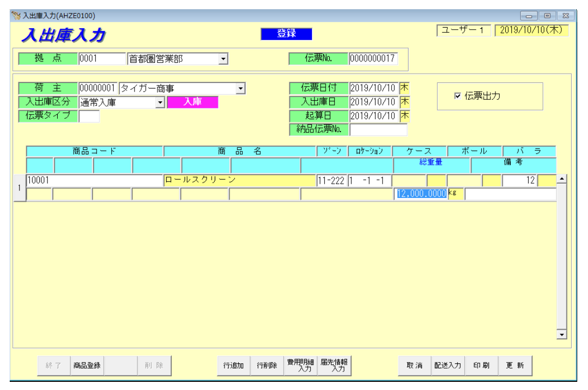This screenshot has height=390, width=588.
Task: Click 届先情報入力 button
Action: click(x=334, y=365)
